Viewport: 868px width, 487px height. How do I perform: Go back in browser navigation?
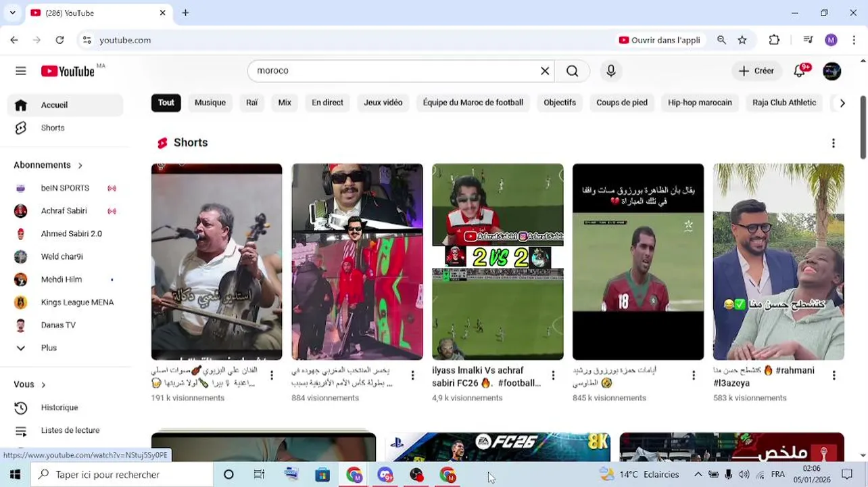click(x=14, y=40)
